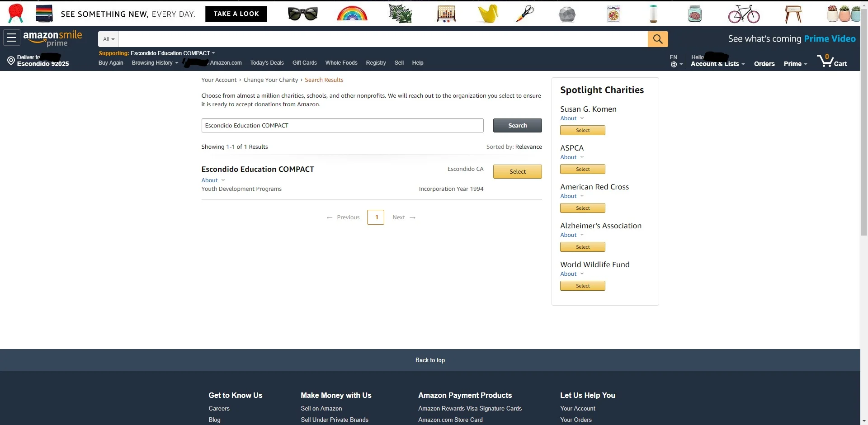Click the bicycle product in banner
The image size is (868, 425).
744,14
